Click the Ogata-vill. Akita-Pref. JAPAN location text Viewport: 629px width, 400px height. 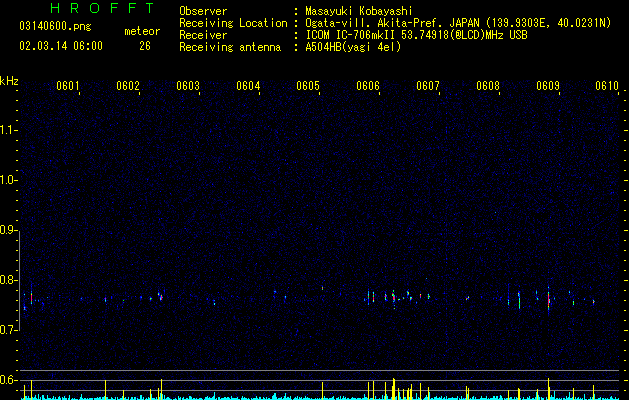(x=458, y=23)
